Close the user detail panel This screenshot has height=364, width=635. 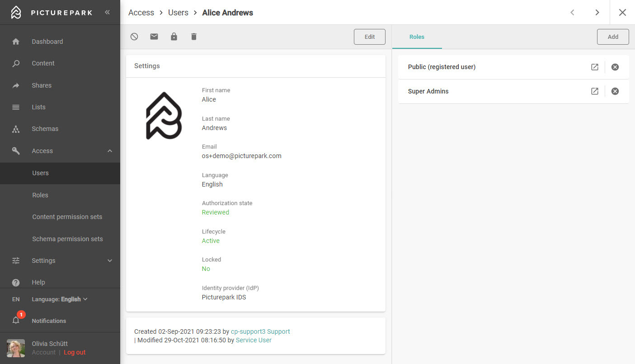(x=622, y=13)
